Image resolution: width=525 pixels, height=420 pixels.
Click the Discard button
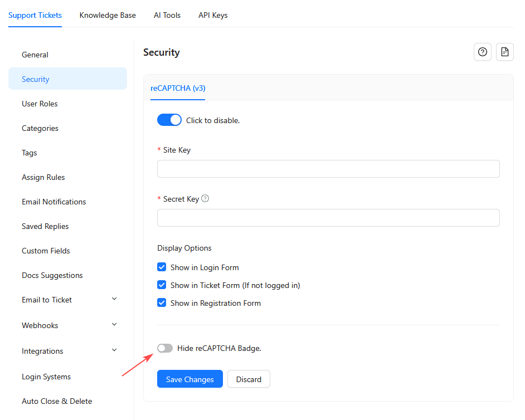249,379
